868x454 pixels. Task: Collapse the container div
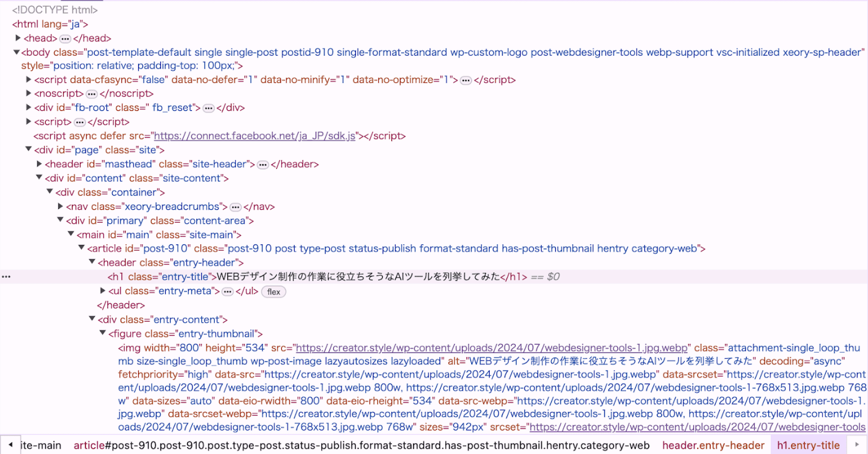coord(50,192)
